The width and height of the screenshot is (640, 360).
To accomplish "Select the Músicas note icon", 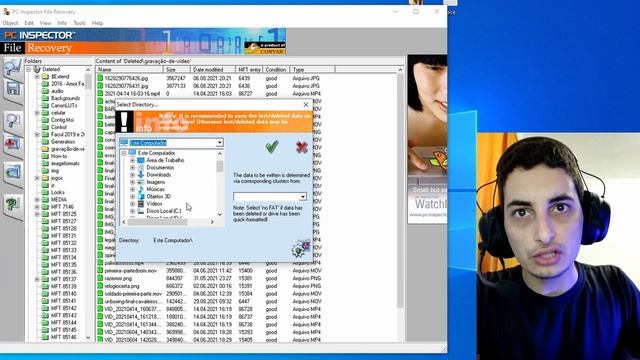I will coord(141,189).
